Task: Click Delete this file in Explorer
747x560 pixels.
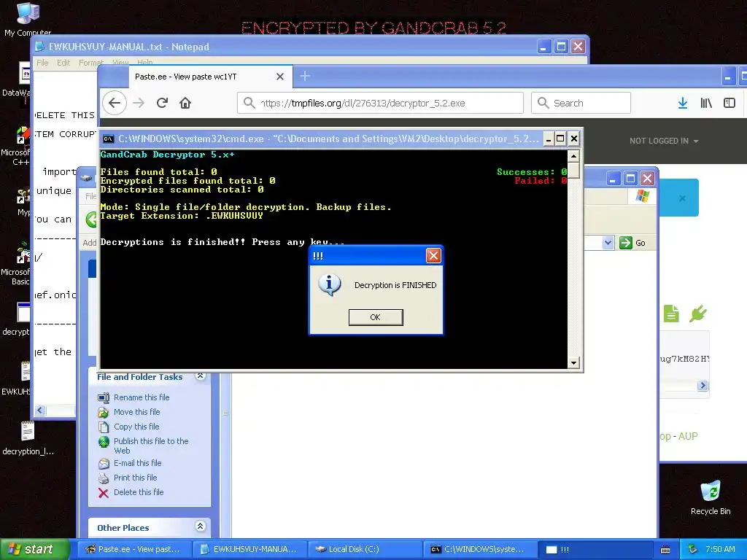Action: click(x=139, y=492)
